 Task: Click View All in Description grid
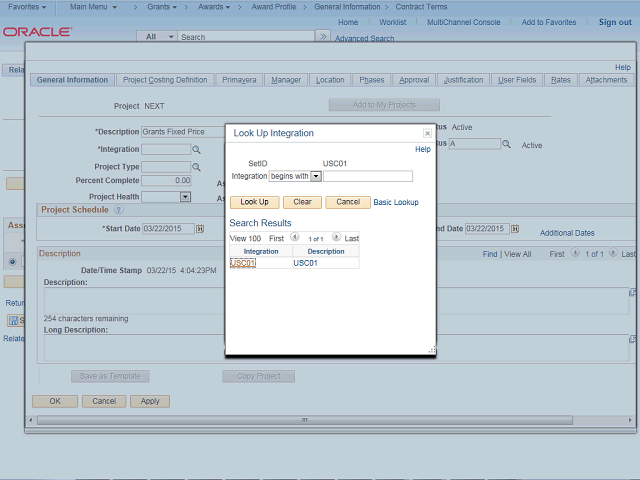coord(518,254)
